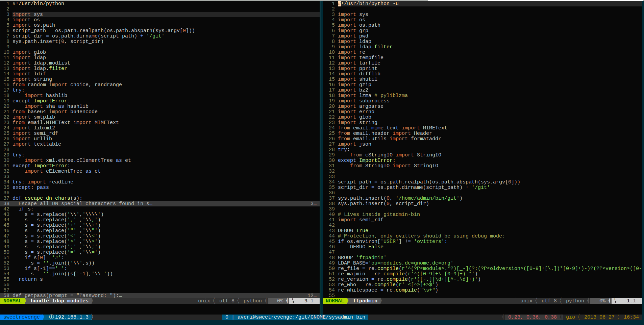The width and height of the screenshot is (644, 325).
Task: Click 'DEBUG=True' line in right pane
Action: coord(353,230)
